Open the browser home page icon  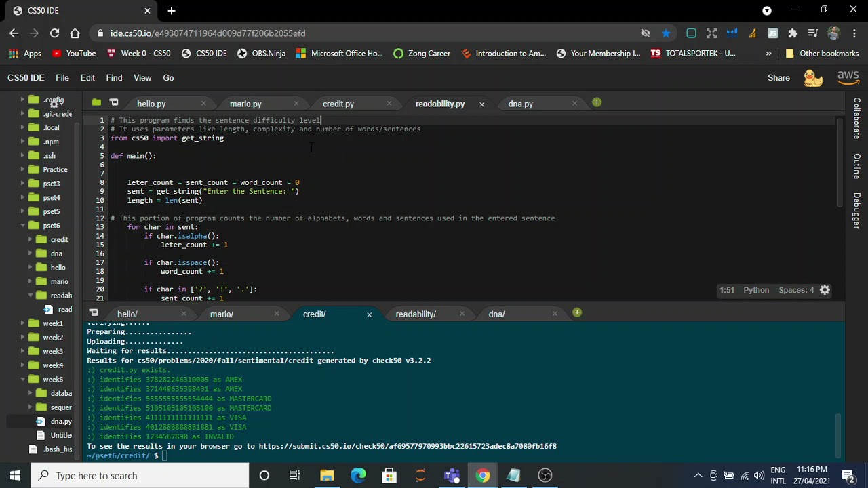pos(75,33)
